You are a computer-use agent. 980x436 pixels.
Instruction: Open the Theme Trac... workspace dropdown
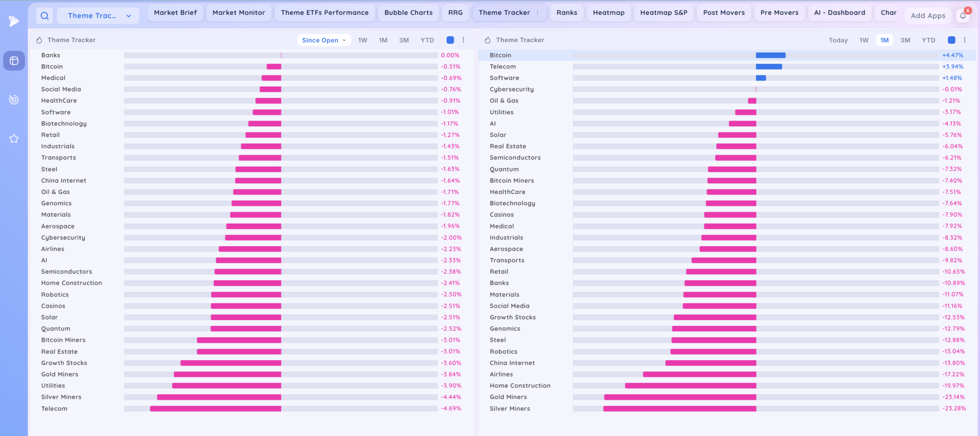pos(98,16)
